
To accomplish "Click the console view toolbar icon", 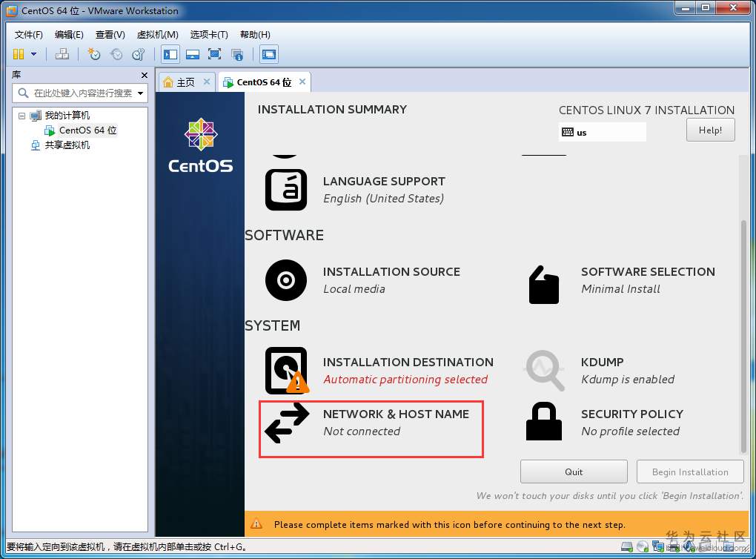I will tap(268, 54).
